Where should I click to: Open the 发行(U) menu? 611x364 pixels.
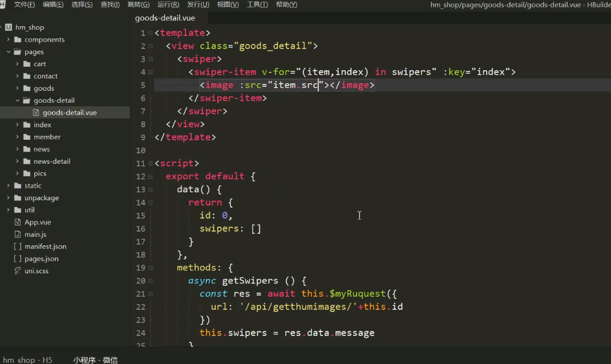point(198,5)
